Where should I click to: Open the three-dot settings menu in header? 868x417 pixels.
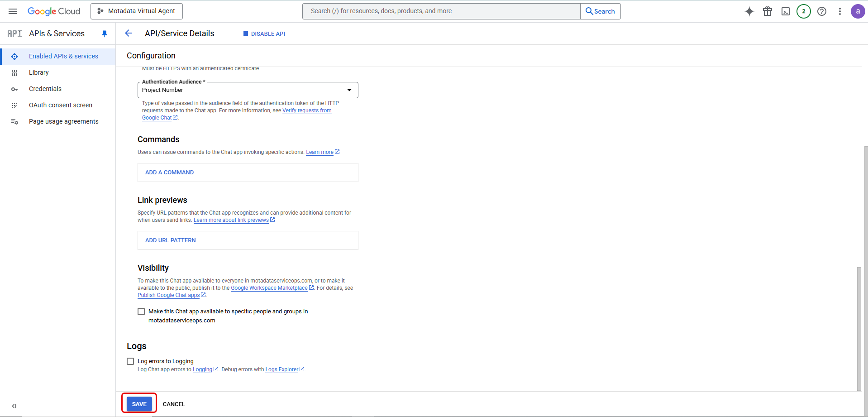pyautogui.click(x=840, y=11)
